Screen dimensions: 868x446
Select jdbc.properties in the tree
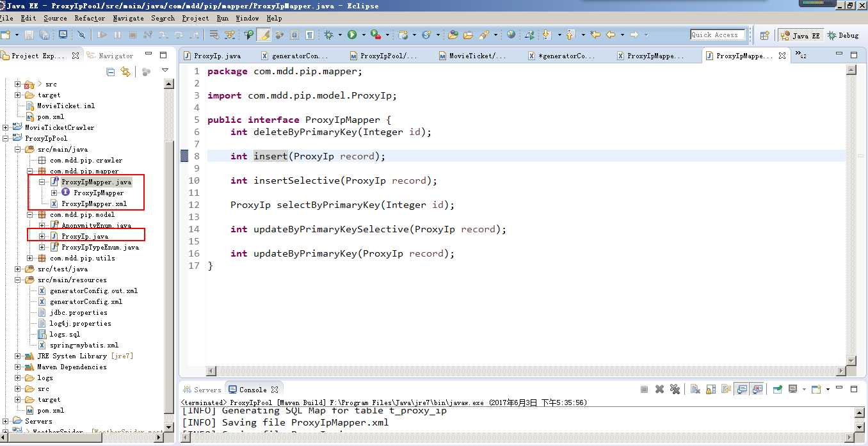pyautogui.click(x=79, y=312)
